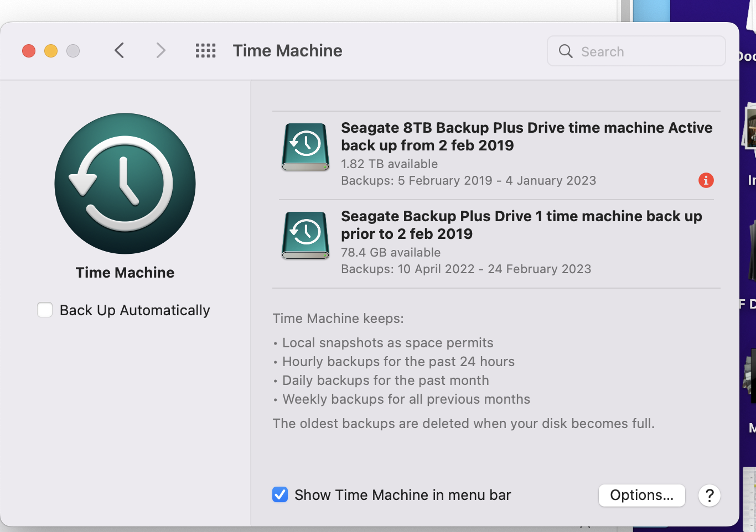Click 'Hourly backups for the past 24 hours'

coord(398,362)
